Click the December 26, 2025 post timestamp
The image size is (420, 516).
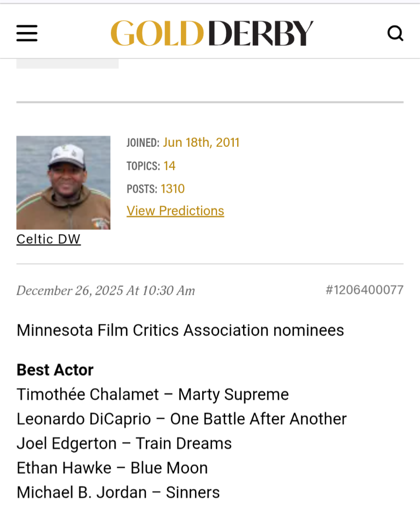[x=105, y=291]
